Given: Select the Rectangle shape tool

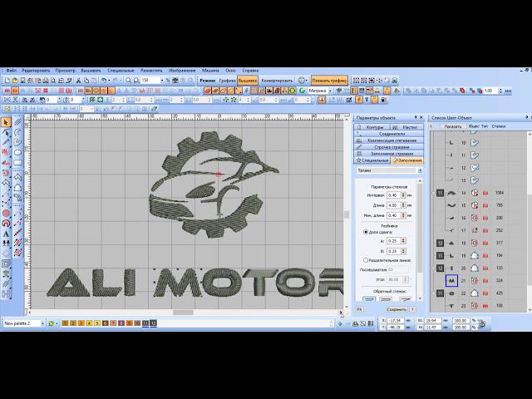Looking at the screenshot, I should pyautogui.click(x=17, y=163).
